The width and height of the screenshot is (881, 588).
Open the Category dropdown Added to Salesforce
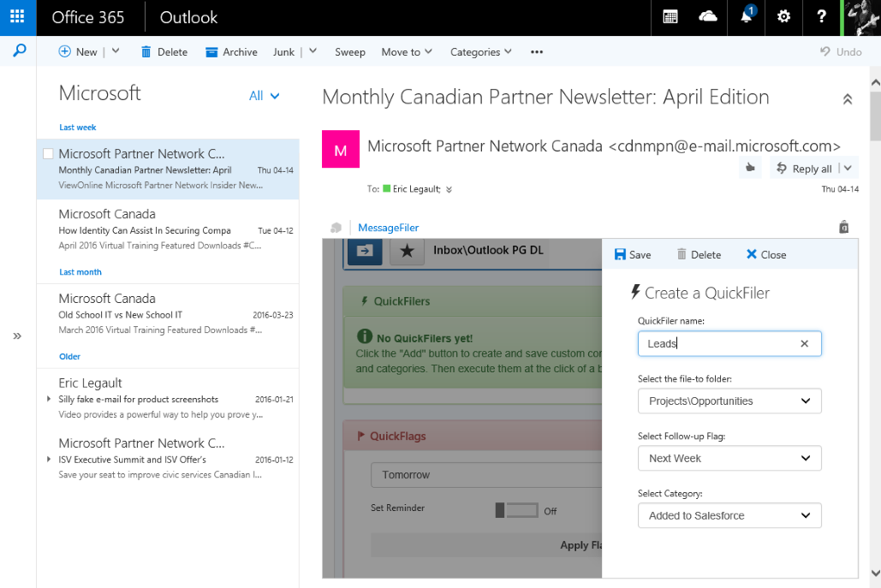[729, 515]
